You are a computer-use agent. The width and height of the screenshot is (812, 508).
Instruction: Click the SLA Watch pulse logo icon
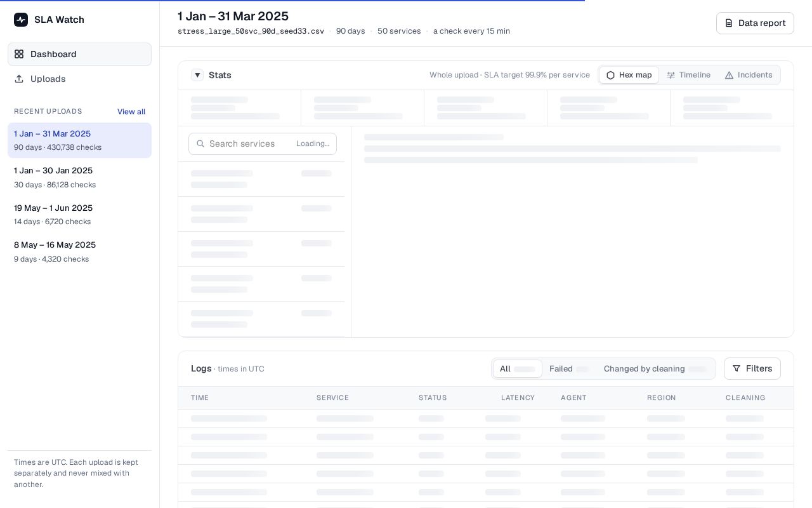[x=21, y=20]
